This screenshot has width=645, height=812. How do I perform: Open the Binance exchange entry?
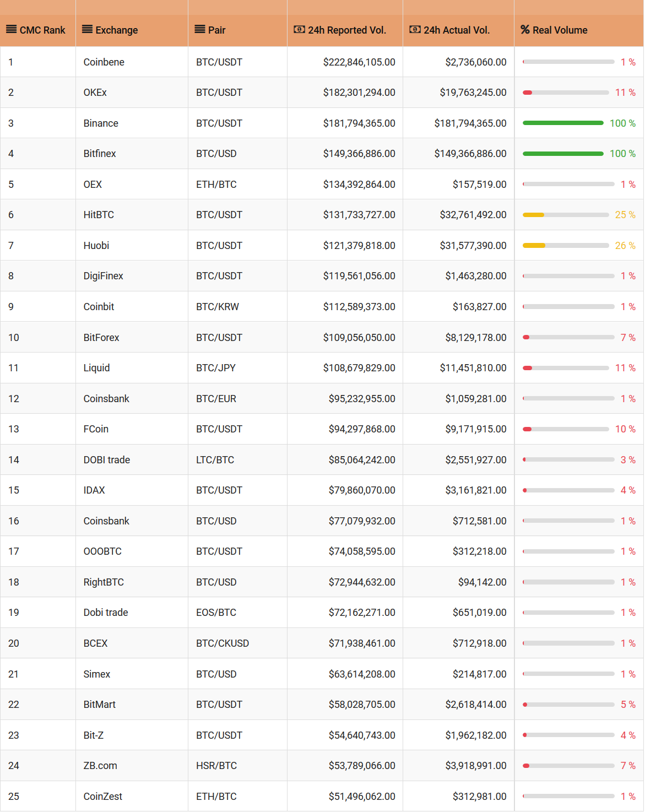pyautogui.click(x=101, y=123)
